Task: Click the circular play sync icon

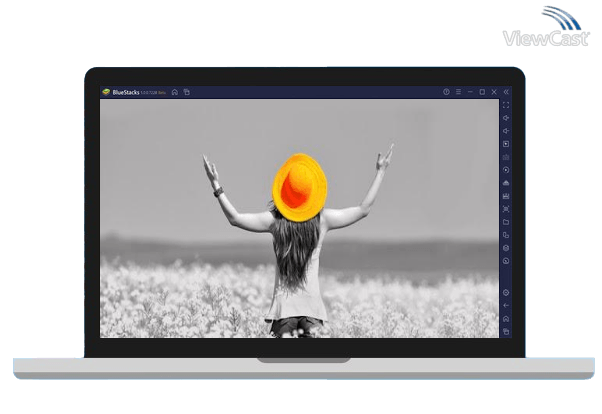Action: [506, 170]
